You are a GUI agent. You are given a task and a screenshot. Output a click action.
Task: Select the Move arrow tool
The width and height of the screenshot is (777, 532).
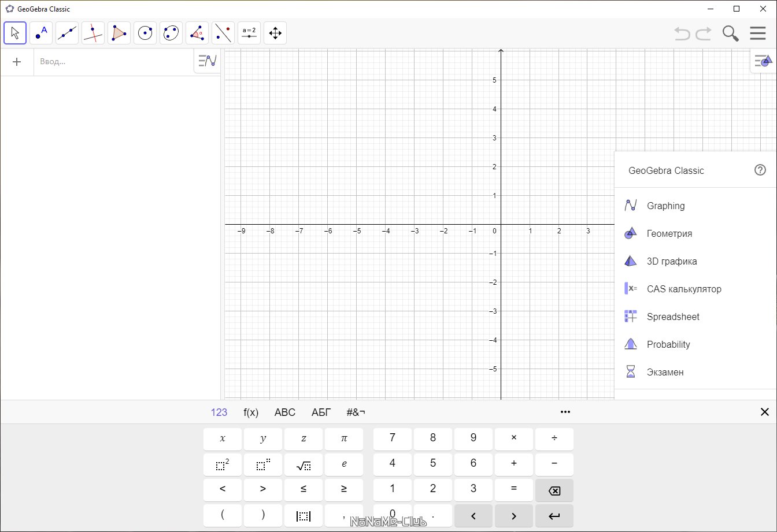tap(15, 33)
